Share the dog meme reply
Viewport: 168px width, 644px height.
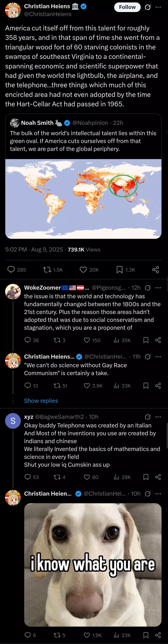(158, 635)
